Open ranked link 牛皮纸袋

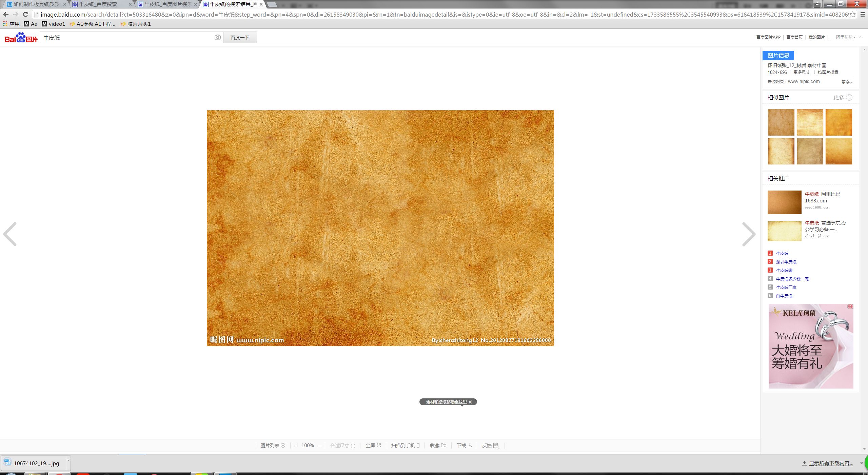tap(784, 270)
